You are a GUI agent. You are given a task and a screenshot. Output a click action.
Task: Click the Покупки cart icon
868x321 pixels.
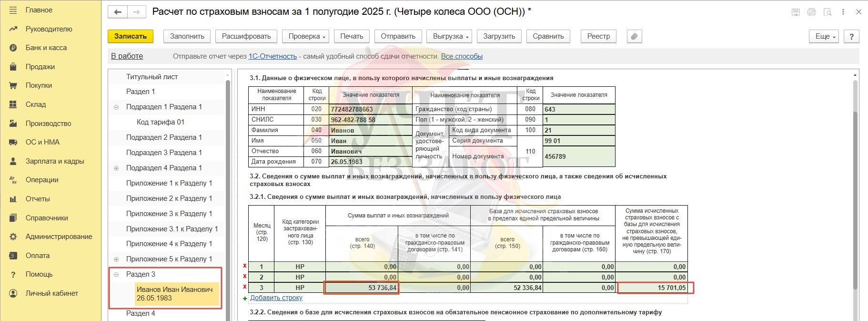pyautogui.click(x=13, y=85)
